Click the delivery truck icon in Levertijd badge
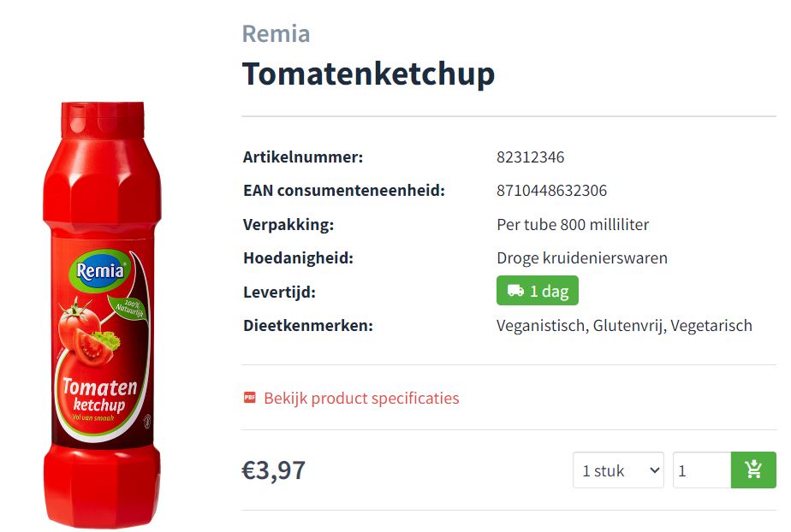The height and width of the screenshot is (532, 791). point(515,291)
